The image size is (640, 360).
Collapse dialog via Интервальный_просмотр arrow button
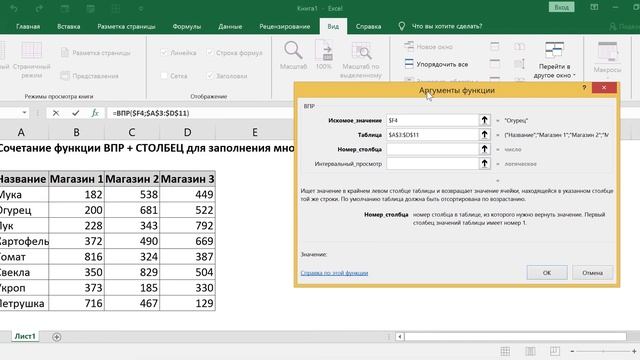484,164
